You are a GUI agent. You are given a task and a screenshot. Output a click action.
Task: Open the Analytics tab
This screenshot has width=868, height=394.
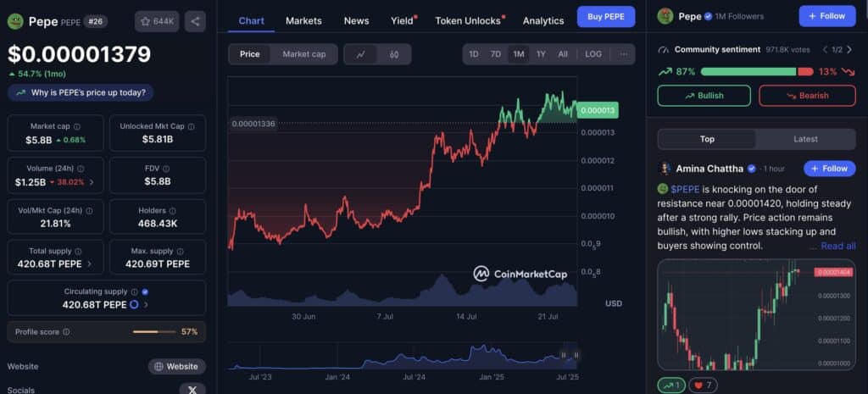point(543,21)
